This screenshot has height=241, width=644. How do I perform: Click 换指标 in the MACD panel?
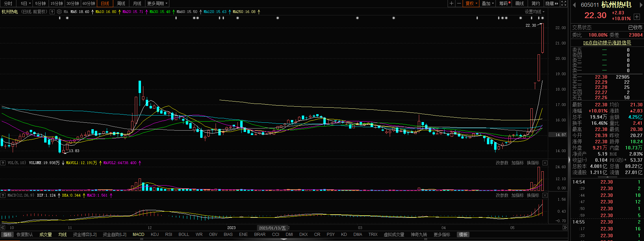[x=533, y=195]
